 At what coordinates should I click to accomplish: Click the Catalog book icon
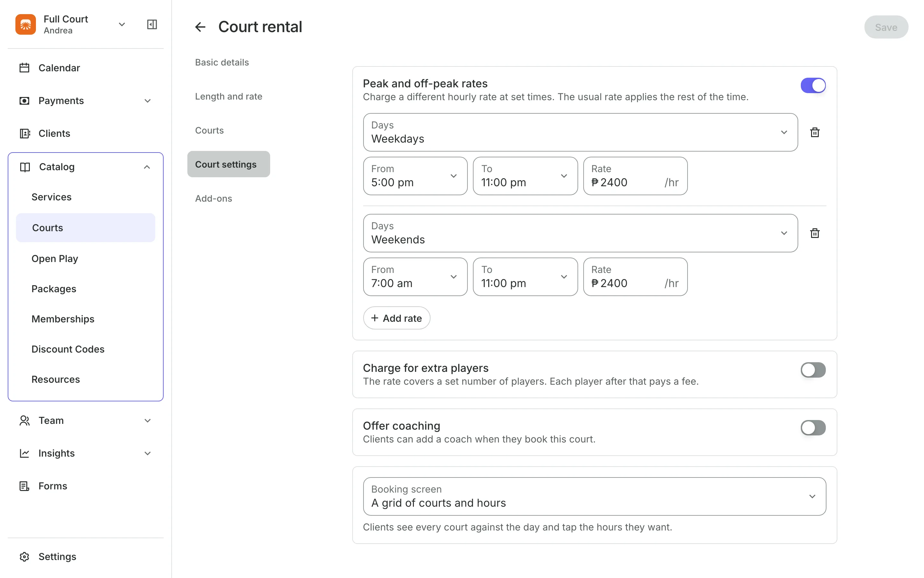[x=25, y=167]
